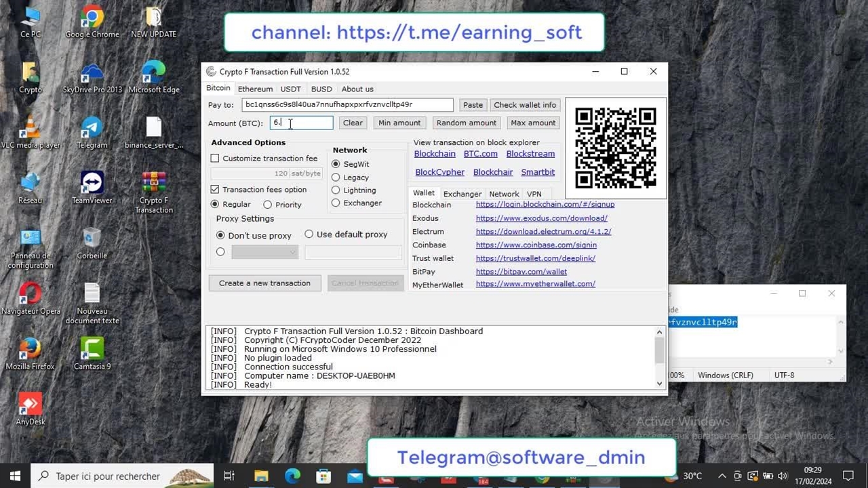Choose Priority fee radio button
The height and width of the screenshot is (488, 868).
[x=268, y=205]
